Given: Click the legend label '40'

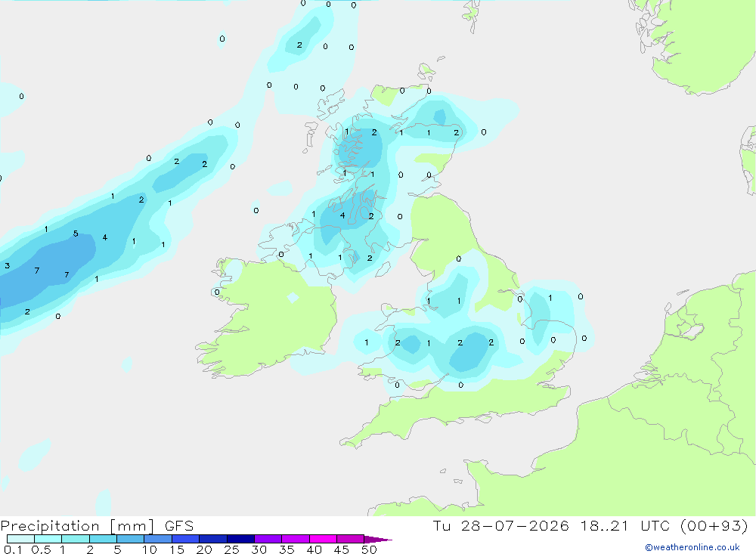Looking at the screenshot, I should pos(314,549).
